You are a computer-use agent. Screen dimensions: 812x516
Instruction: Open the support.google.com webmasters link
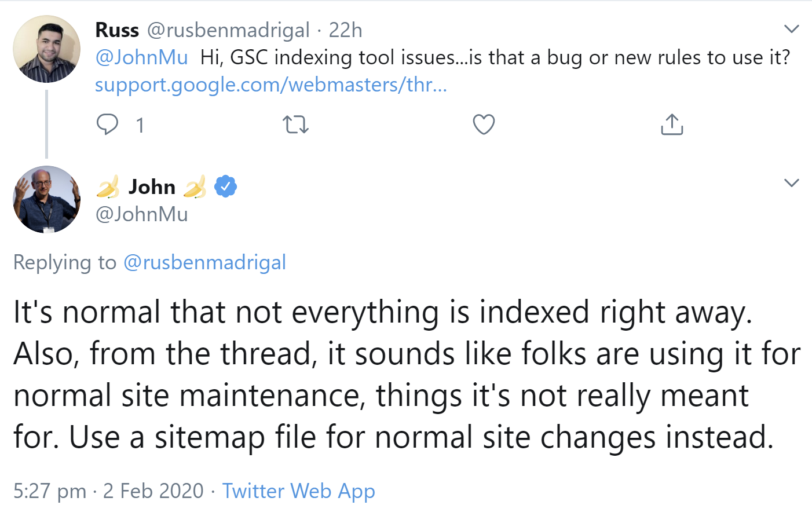271,85
